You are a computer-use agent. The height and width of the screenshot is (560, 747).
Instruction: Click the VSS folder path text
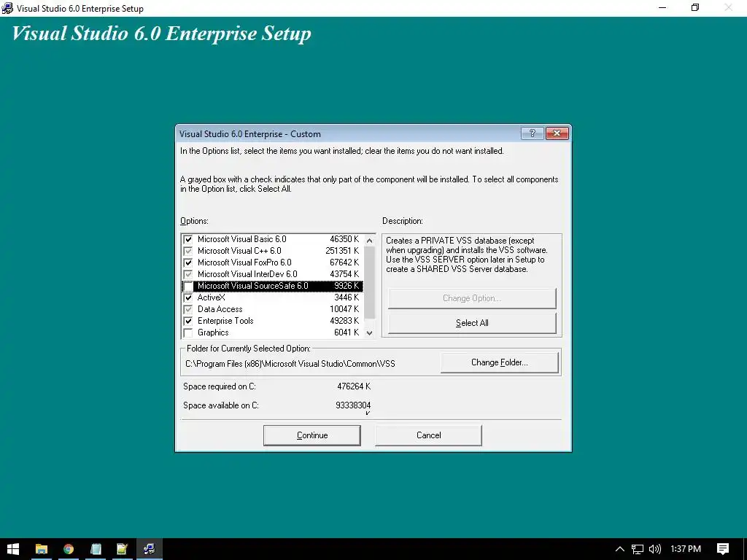pos(290,364)
